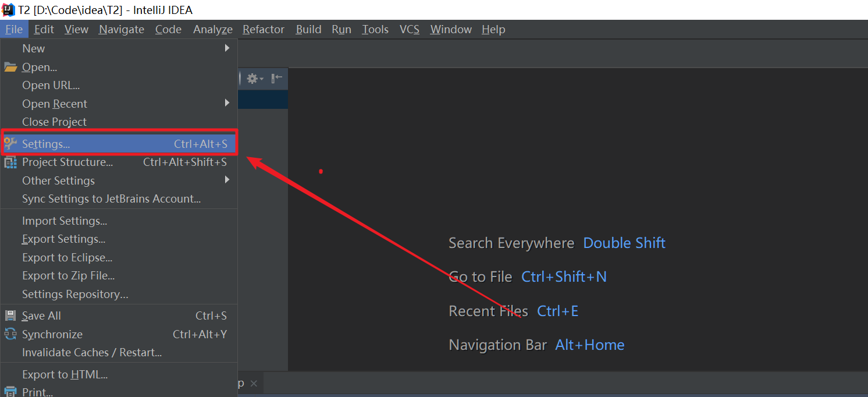
Task: Click the Double Shift shortcut text
Action: (624, 243)
